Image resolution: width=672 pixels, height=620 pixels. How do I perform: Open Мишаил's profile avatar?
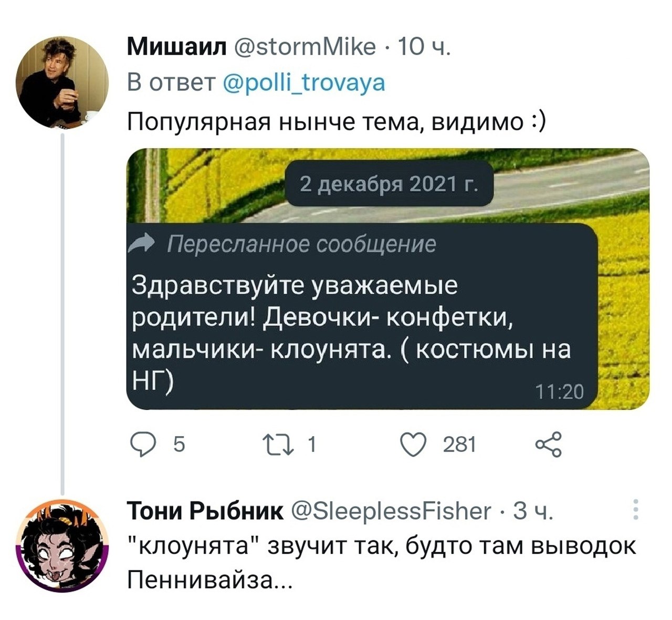point(62,82)
